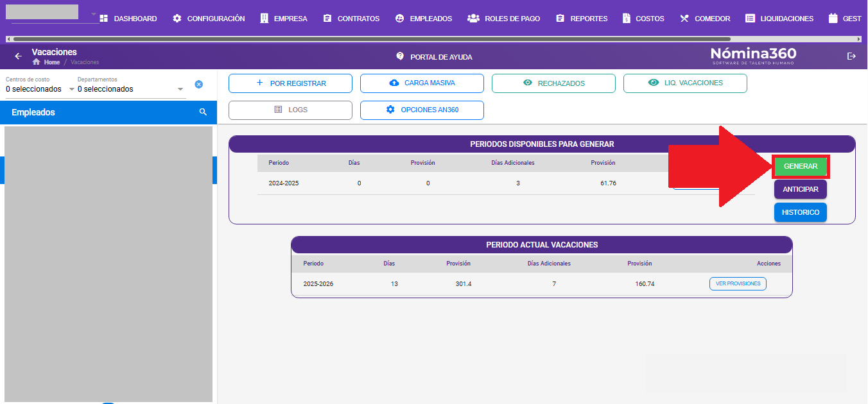Go to the Costos menu
868x404 pixels.
(643, 19)
